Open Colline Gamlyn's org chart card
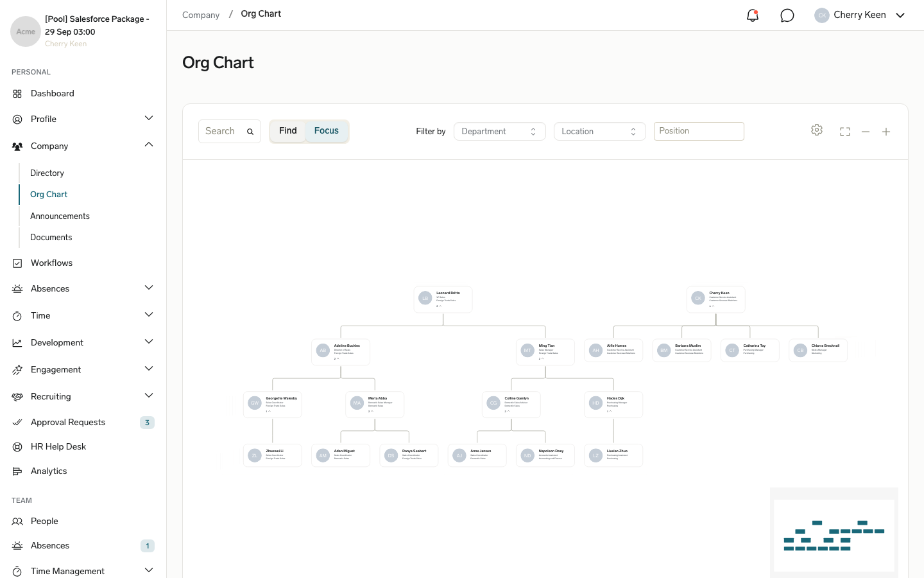This screenshot has height=578, width=924. (511, 405)
